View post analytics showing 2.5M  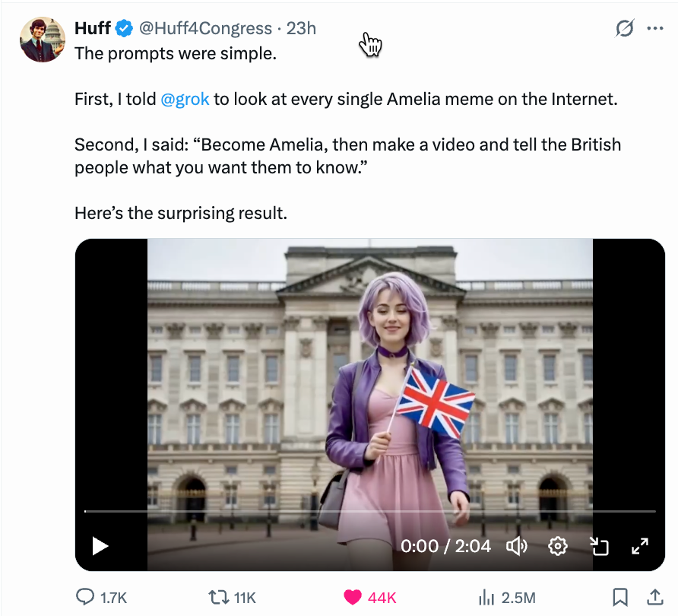coord(486,597)
